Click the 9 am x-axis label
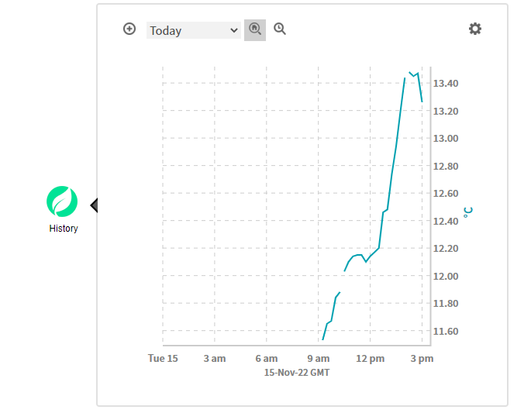Screen dimensions: 531x420 (x=319, y=359)
